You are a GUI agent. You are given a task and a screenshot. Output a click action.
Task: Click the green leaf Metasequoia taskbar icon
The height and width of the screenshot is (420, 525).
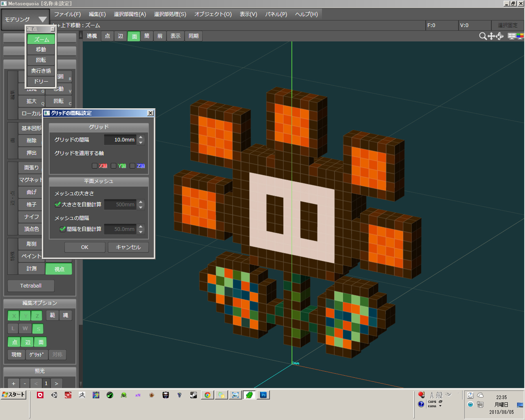point(249,395)
